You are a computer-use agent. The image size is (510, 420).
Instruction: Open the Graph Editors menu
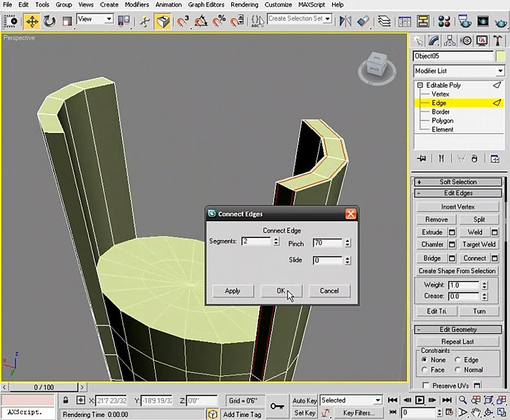coord(205,4)
